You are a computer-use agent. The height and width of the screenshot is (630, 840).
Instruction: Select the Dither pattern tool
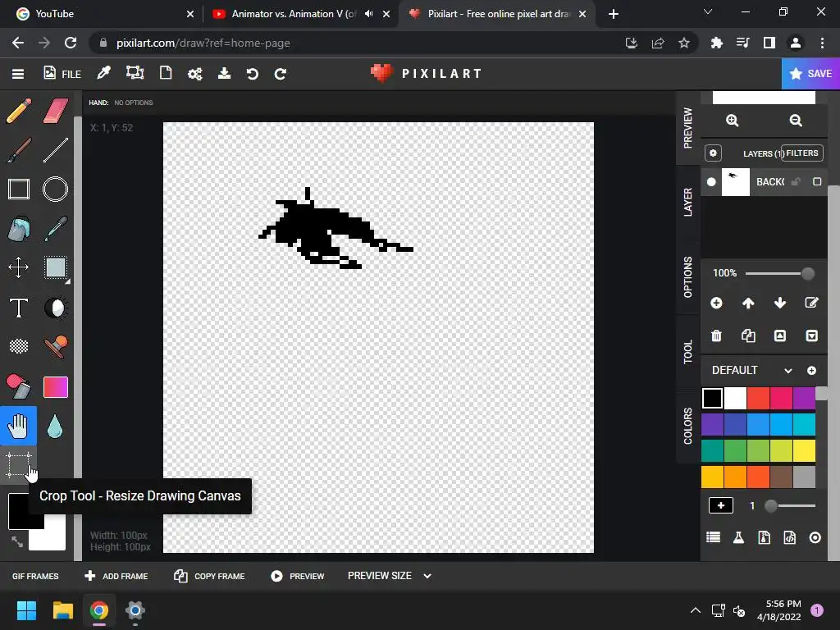coord(19,346)
